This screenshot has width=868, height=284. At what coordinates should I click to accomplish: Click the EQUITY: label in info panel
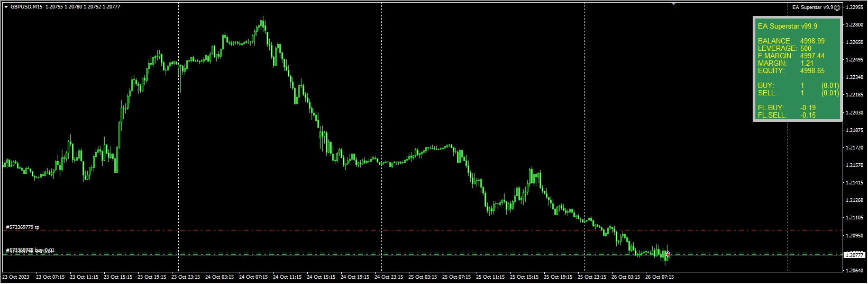click(772, 70)
